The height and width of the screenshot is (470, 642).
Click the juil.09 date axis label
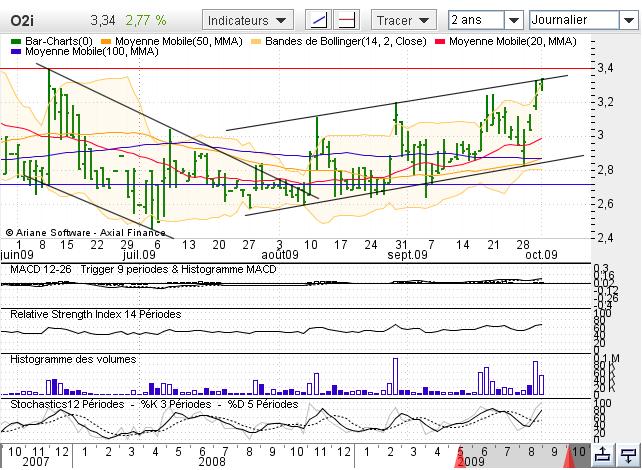[139, 255]
